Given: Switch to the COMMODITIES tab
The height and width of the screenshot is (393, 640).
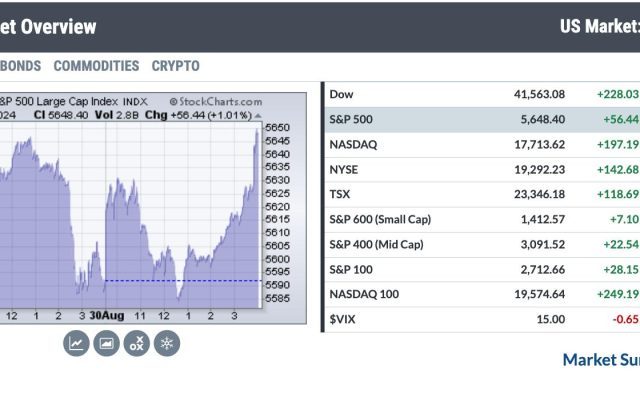Looking at the screenshot, I should coord(96,66).
